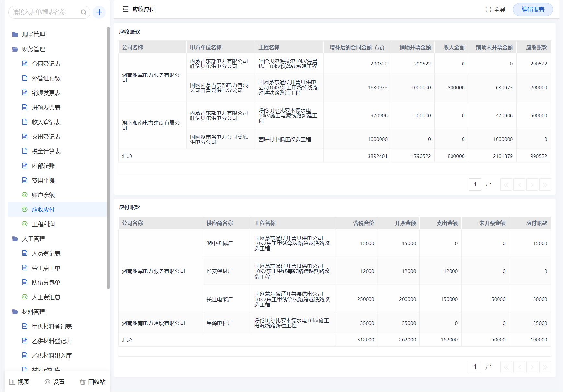Enter fullscreen mode via 全屏
The height and width of the screenshot is (392, 563).
point(495,10)
